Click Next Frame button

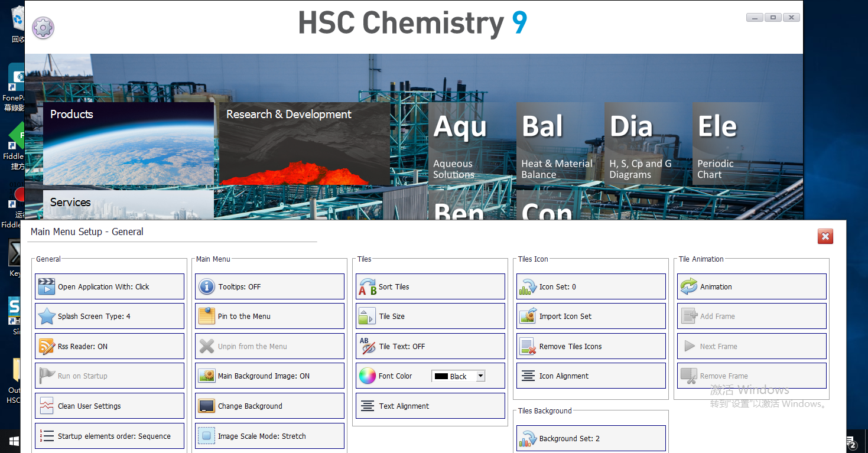coord(752,346)
